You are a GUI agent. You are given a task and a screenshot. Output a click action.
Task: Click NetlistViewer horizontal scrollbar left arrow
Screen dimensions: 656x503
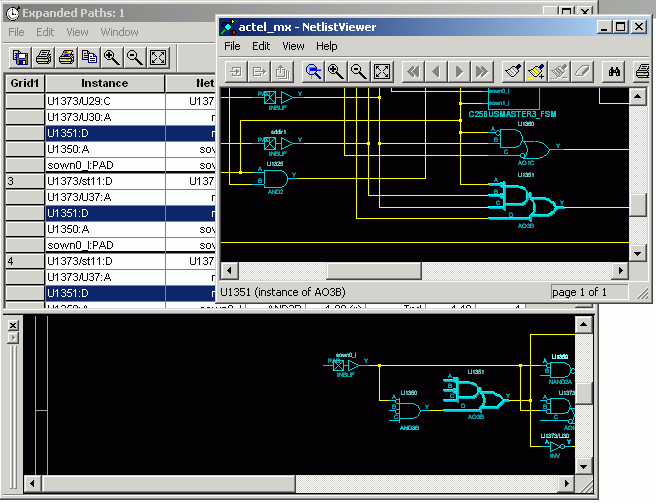229,270
